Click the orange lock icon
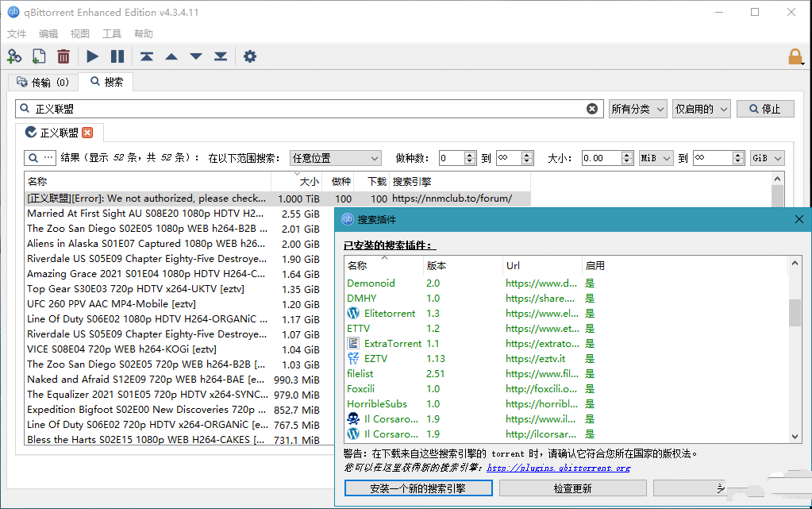Viewport: 812px width, 509px height. click(x=795, y=56)
